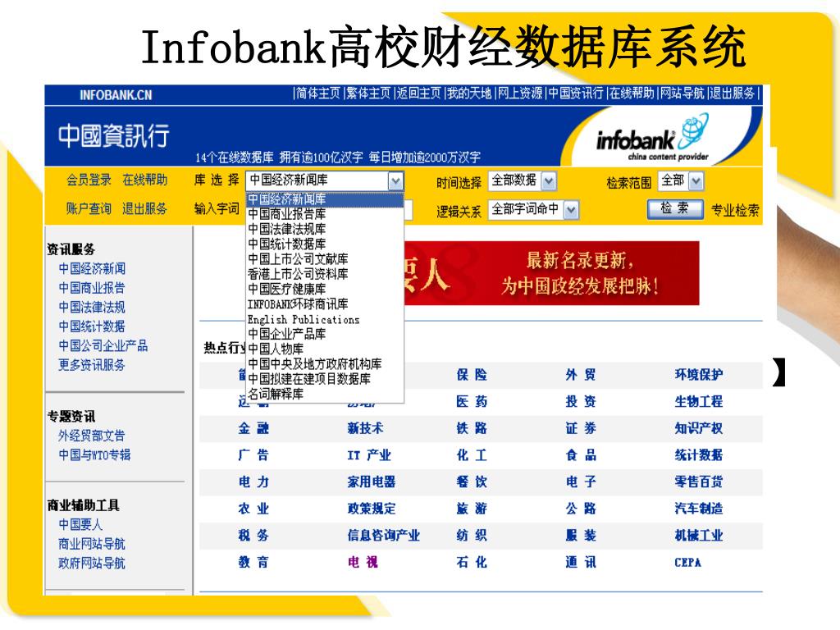Open 在线帮助 in the yellow bar
The width and height of the screenshot is (840, 630).
[144, 180]
